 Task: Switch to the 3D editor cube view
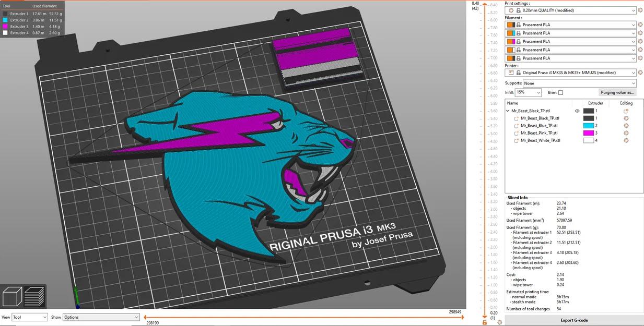12,297
